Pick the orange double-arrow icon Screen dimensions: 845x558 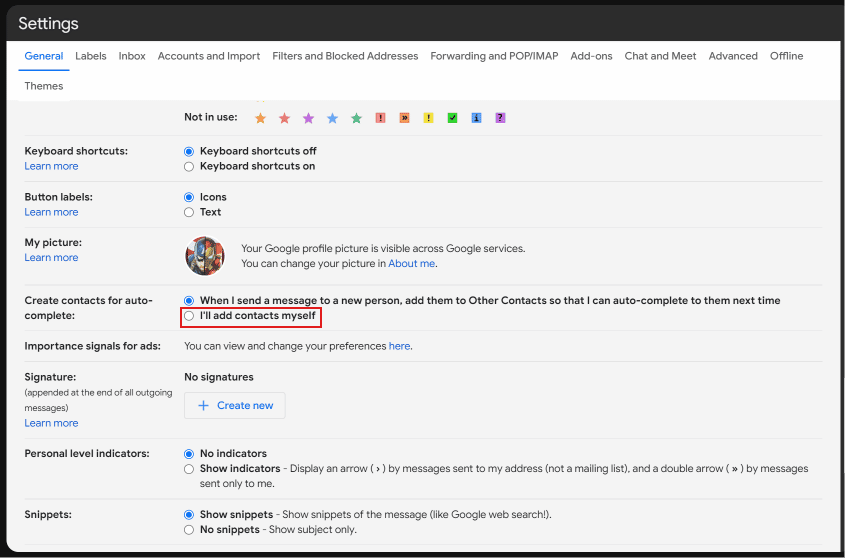(x=405, y=118)
